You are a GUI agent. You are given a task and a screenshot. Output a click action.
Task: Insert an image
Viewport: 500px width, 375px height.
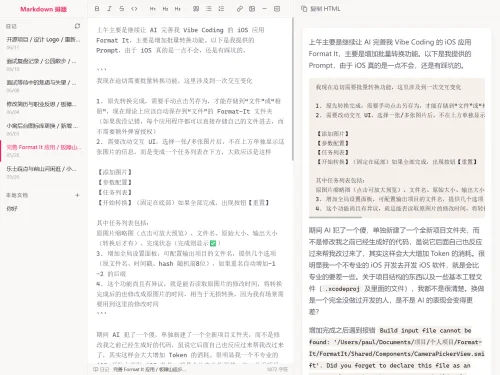(252, 9)
